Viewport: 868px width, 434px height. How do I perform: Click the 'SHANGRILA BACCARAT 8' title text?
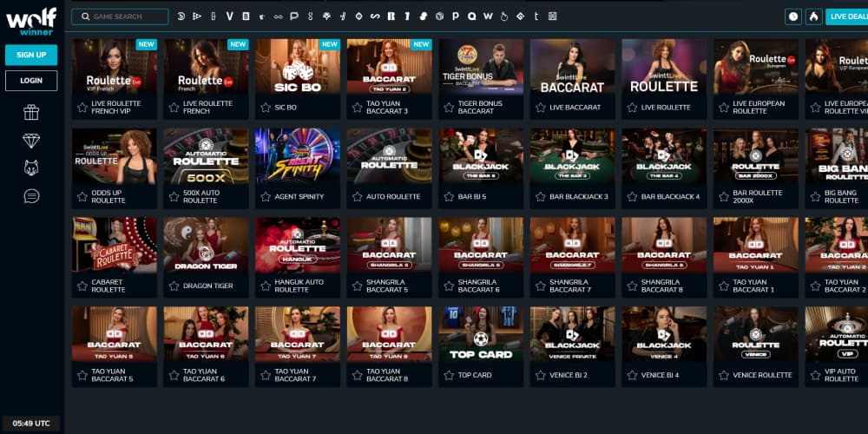[662, 286]
